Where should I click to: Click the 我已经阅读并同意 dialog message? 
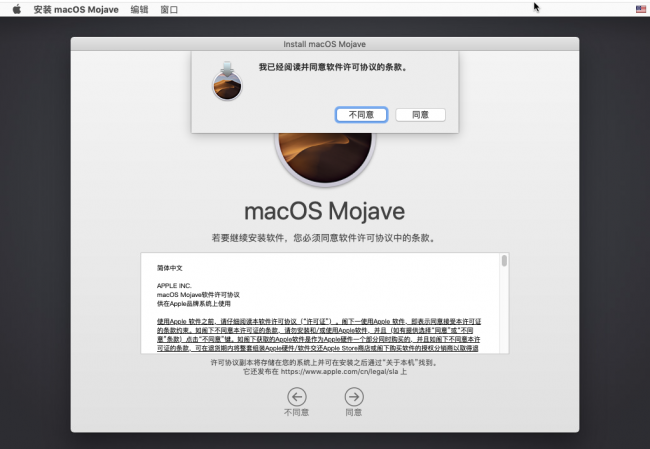[x=333, y=67]
